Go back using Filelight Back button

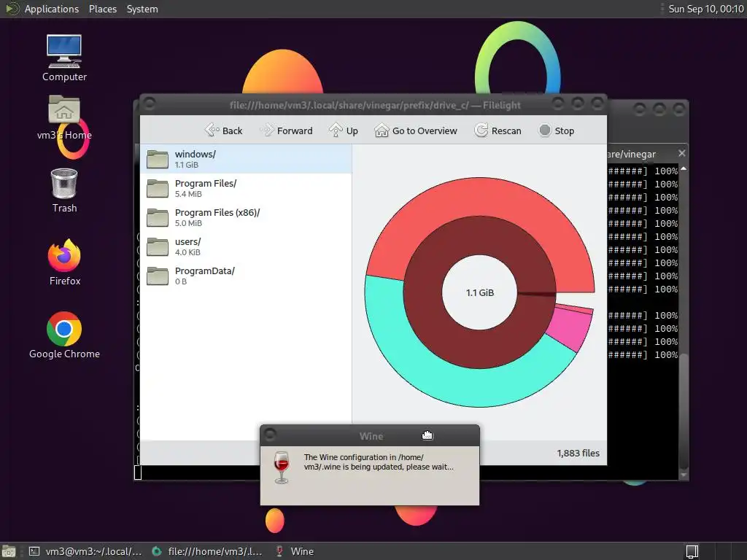(x=223, y=131)
